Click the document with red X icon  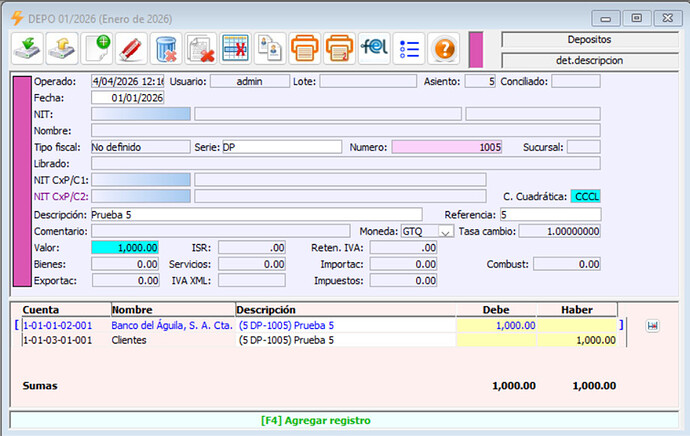pyautogui.click(x=201, y=48)
